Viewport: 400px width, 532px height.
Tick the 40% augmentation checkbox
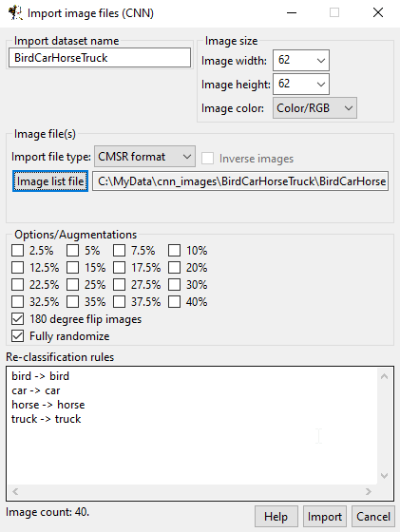175,302
